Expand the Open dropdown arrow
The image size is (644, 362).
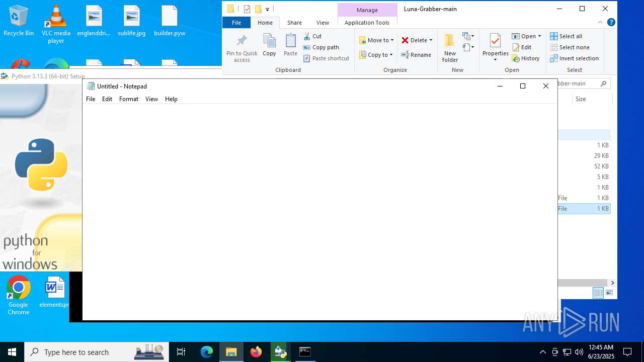[x=539, y=36]
